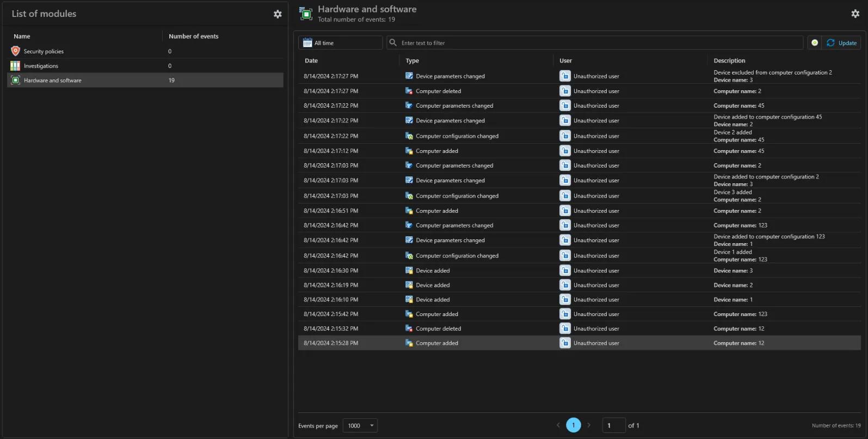This screenshot has width=868, height=439.
Task: Click description 'Device excluded from computer configuration 2'
Action: point(773,72)
